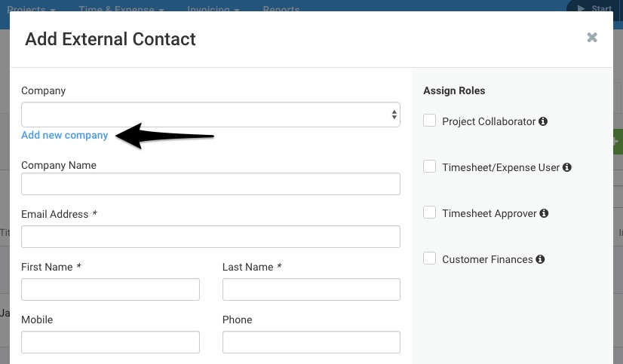Focus the Company Name text field
Image resolution: width=623 pixels, height=364 pixels.
[210, 184]
